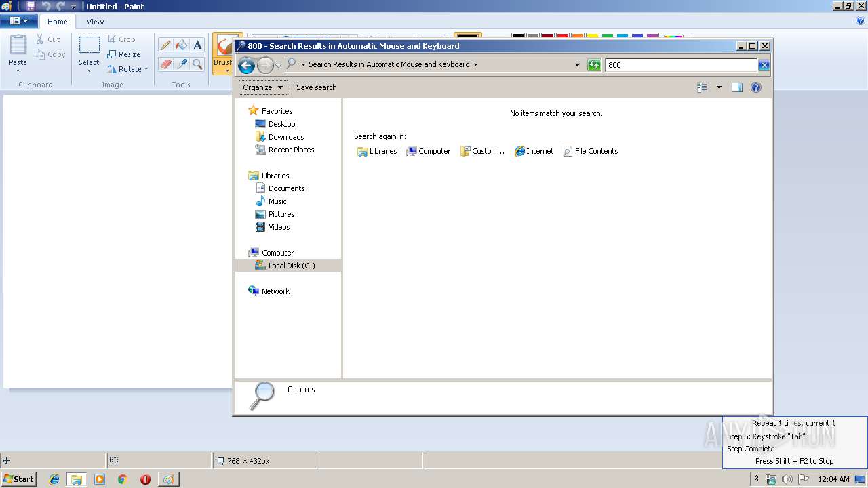Screen dimensions: 868x488
Task: Open the Organize dropdown menu
Action: coord(263,87)
